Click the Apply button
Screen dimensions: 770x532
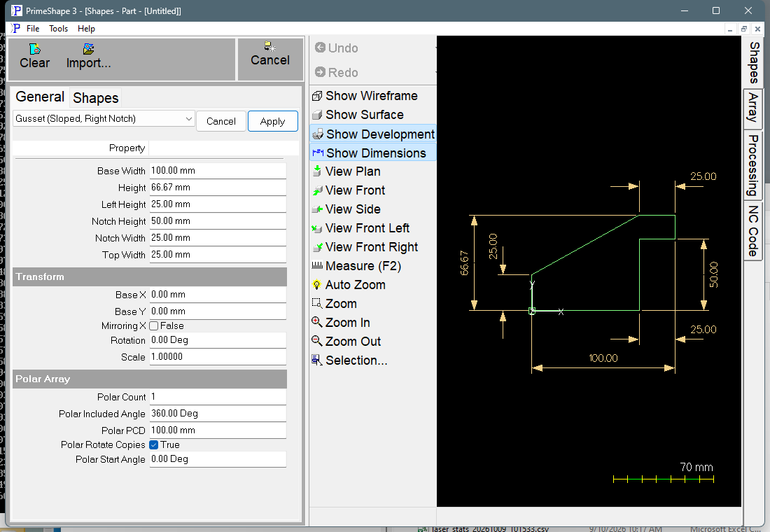pos(272,121)
